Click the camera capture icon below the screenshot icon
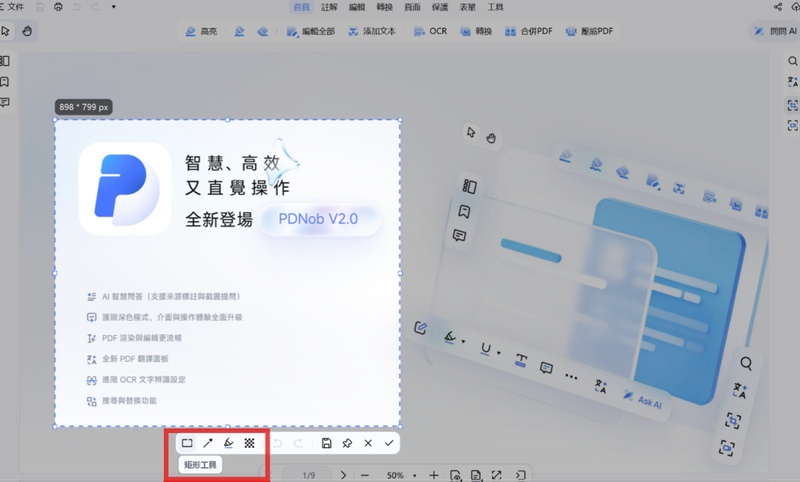This screenshot has width=800, height=482. 792,125
